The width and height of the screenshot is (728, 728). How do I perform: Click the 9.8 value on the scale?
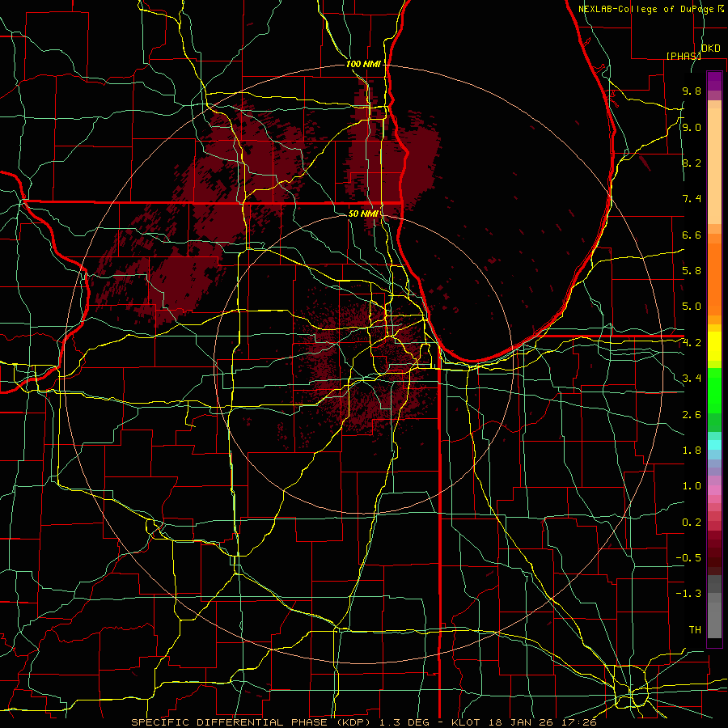[x=692, y=91]
